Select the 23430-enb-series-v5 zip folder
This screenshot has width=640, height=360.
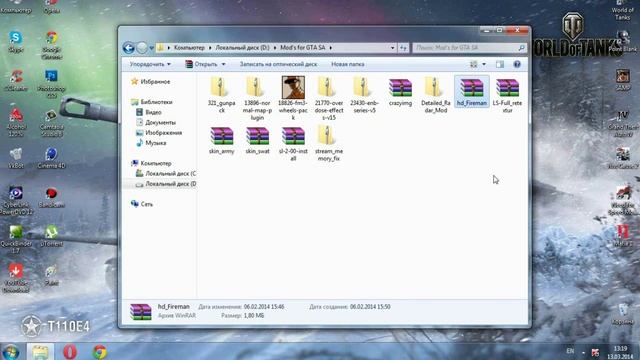click(x=364, y=95)
